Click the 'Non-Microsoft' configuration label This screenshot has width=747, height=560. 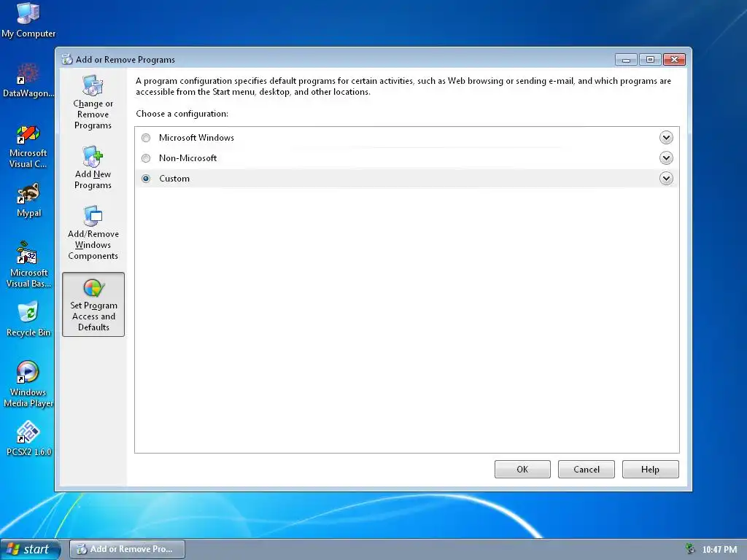[x=187, y=158]
